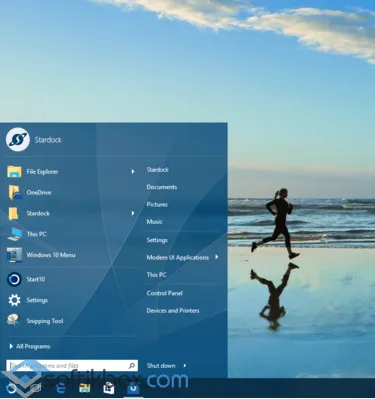Open This PC from the right column
Image resolution: width=375 pixels, height=399 pixels.
pyautogui.click(x=156, y=275)
